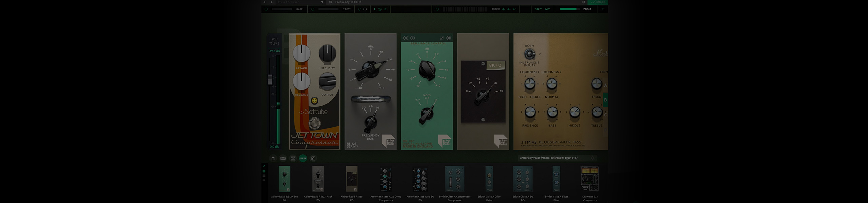
Task: Select lane tab A
Action: [605, 85]
